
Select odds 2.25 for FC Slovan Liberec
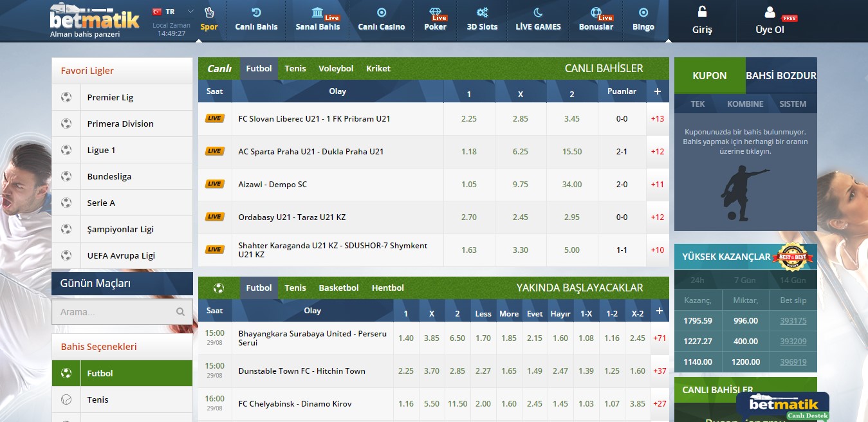[469, 119]
